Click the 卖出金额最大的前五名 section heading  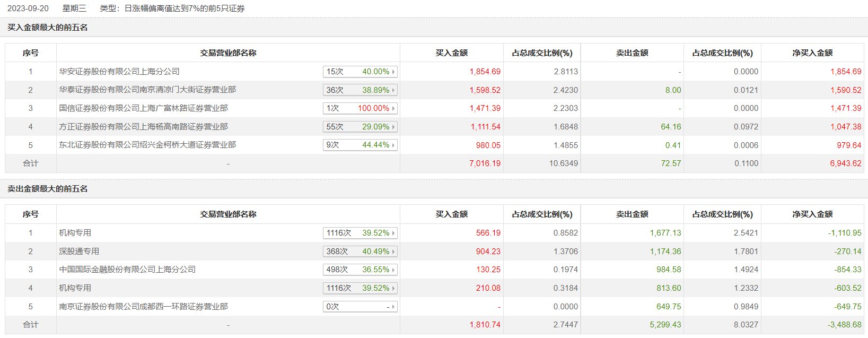tap(47, 189)
